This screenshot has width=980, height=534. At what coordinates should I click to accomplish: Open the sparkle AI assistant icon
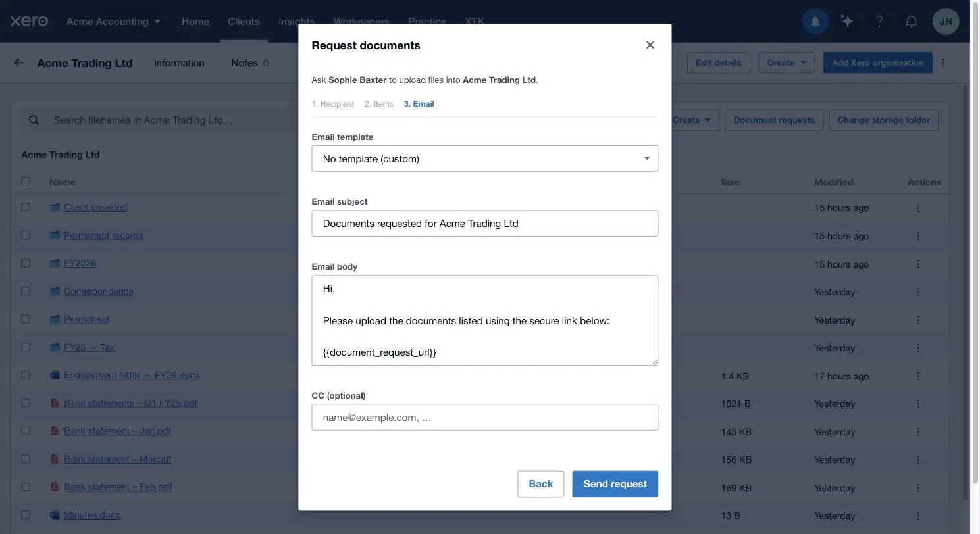point(847,22)
